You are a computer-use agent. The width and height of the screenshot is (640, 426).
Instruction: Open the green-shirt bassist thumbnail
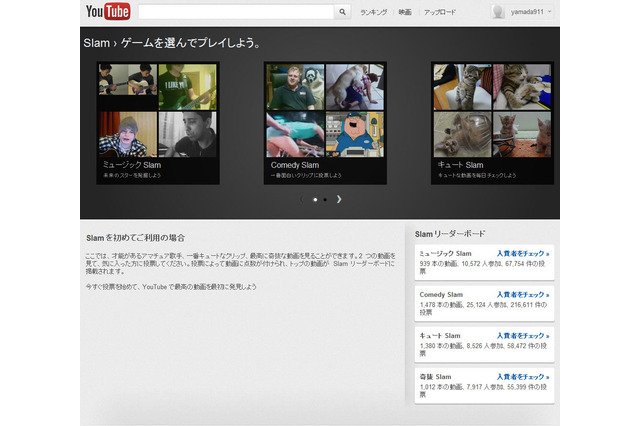[187, 87]
